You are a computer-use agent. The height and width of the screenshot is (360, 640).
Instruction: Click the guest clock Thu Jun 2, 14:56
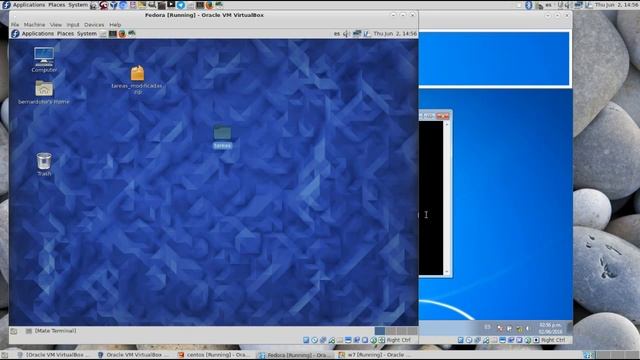tap(395, 33)
